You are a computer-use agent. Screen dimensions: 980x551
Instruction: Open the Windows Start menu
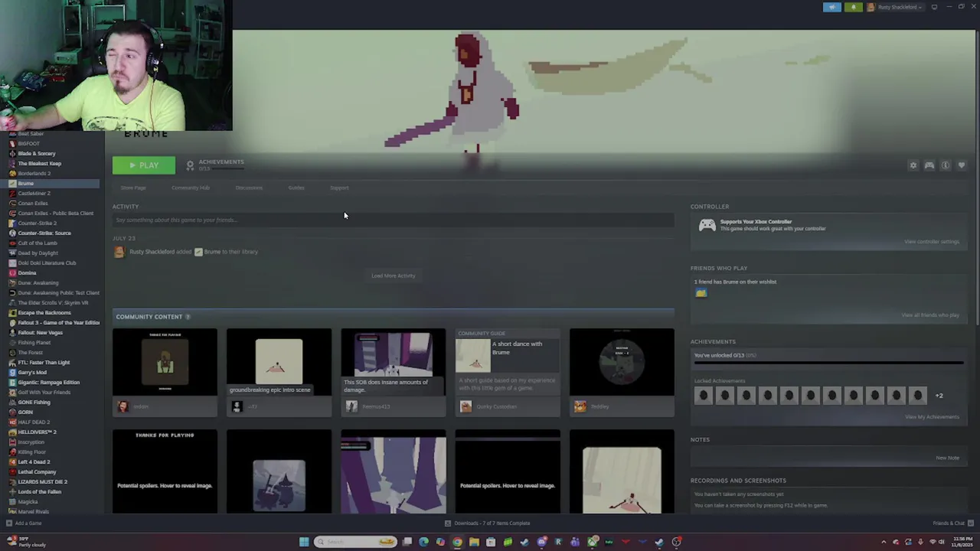(x=304, y=542)
